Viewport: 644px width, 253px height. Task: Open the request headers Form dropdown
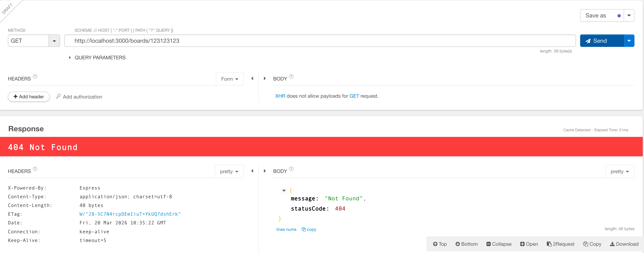pyautogui.click(x=230, y=79)
